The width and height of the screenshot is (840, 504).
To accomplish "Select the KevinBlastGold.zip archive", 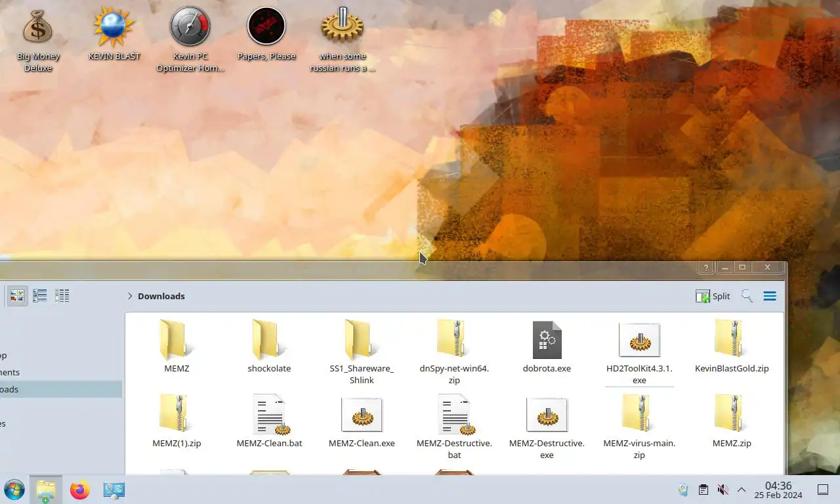I will pos(732,346).
